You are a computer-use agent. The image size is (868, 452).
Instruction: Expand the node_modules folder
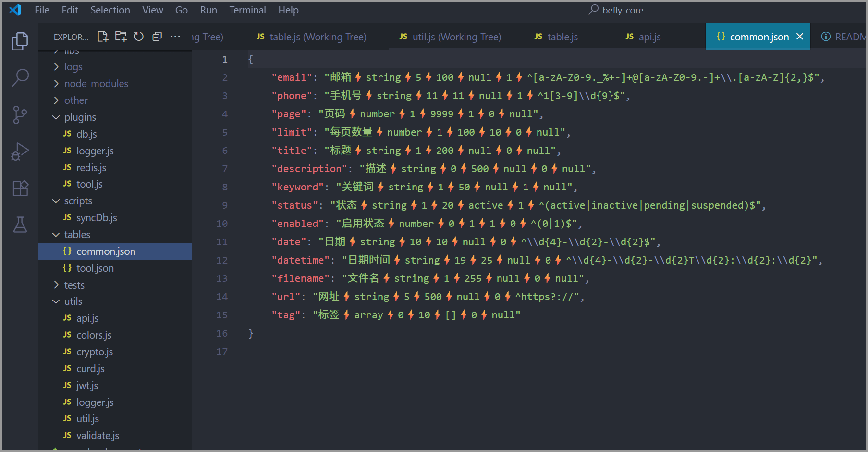96,84
